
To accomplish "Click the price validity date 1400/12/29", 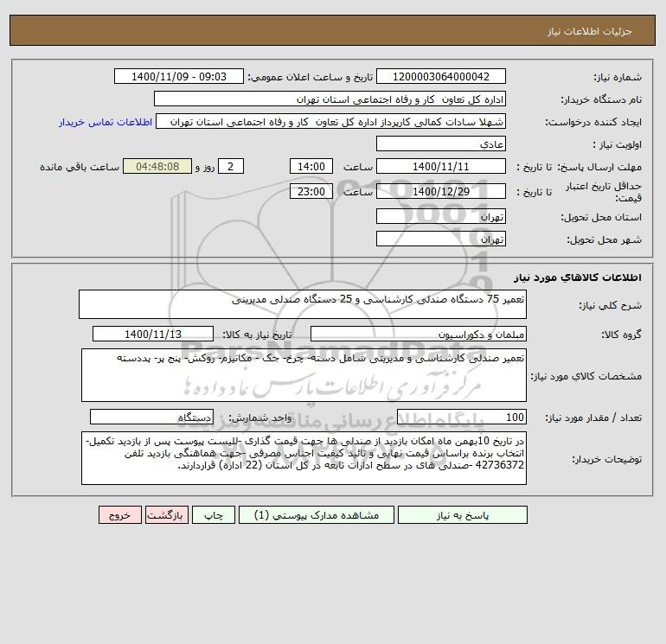I will click(441, 191).
